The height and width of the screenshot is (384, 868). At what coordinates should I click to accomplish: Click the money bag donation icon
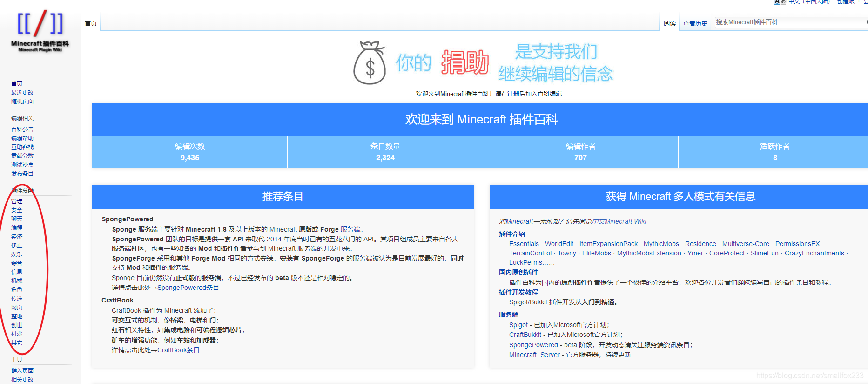coord(370,62)
